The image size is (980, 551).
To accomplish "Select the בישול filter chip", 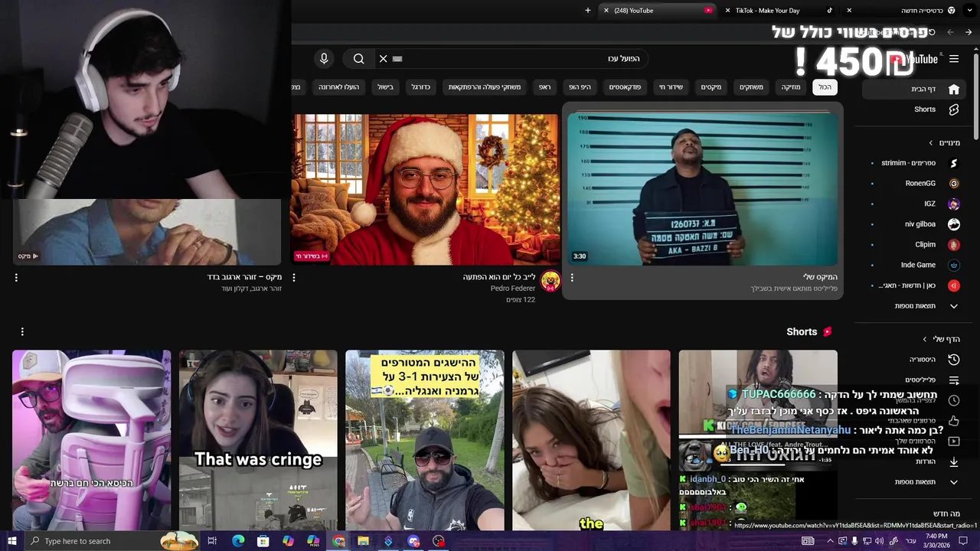I will (385, 87).
